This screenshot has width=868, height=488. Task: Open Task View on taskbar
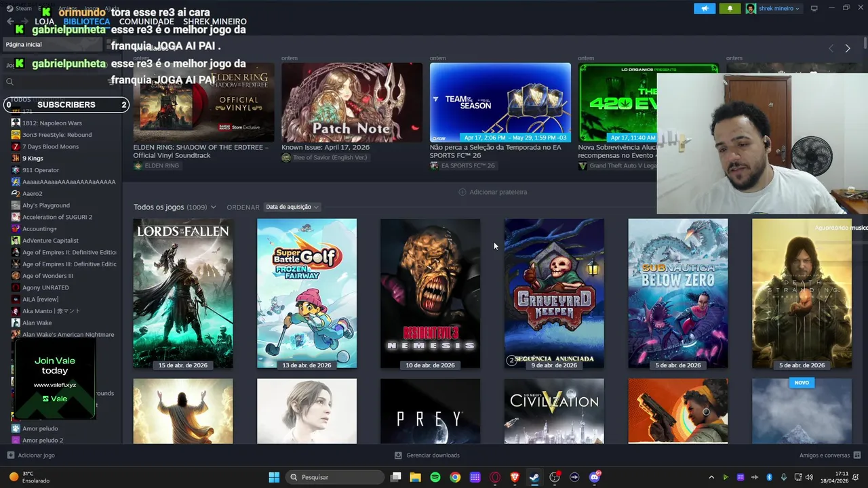coord(396,477)
